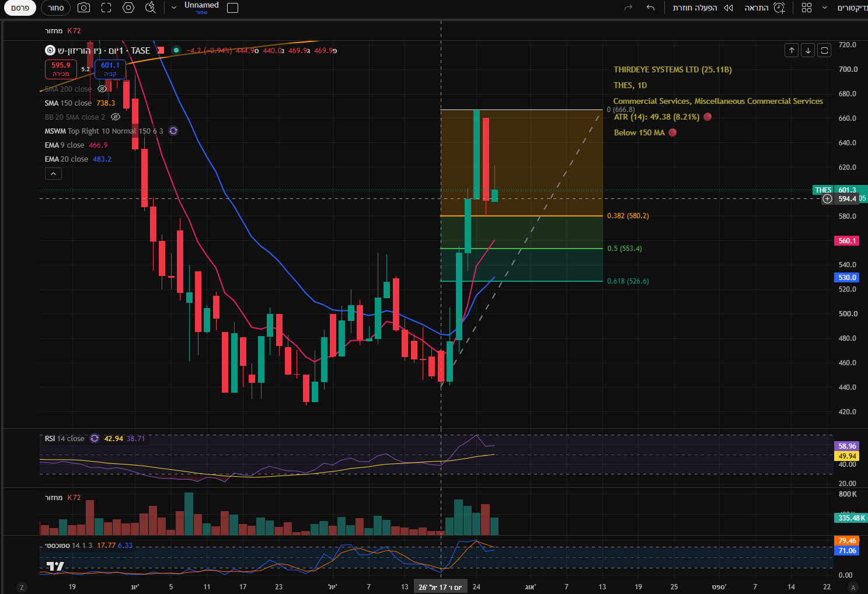Viewport: 868px width, 594px height.
Task: Click the סחור trade button
Action: 56,8
